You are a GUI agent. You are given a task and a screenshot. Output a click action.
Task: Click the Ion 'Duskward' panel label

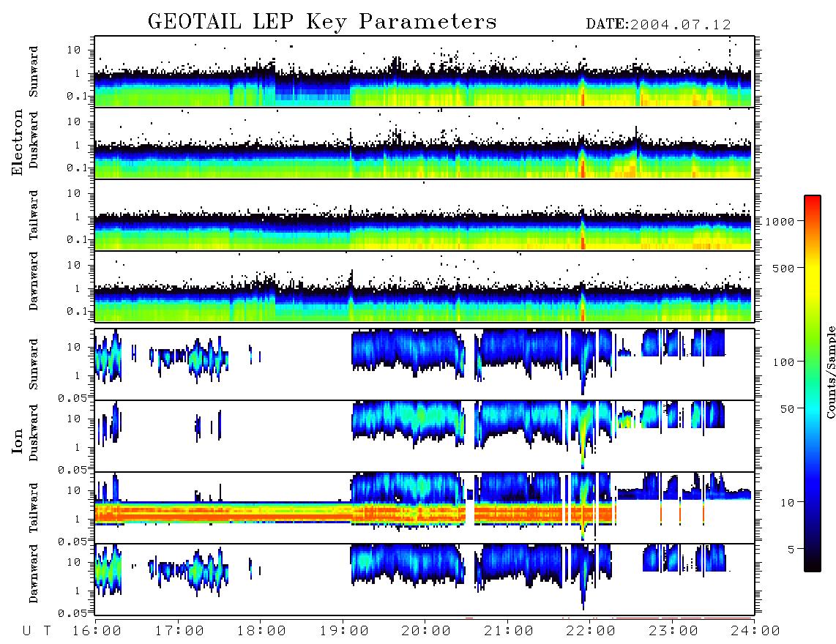(34, 433)
